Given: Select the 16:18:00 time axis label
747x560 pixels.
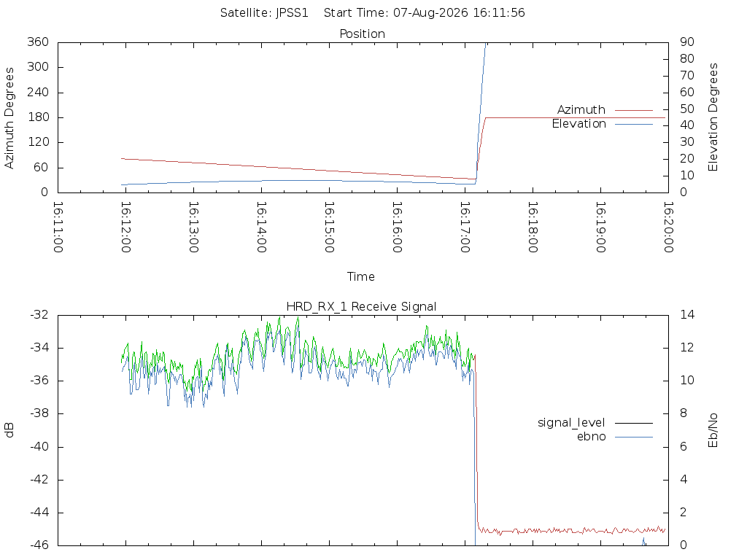Looking at the screenshot, I should 533,227.
